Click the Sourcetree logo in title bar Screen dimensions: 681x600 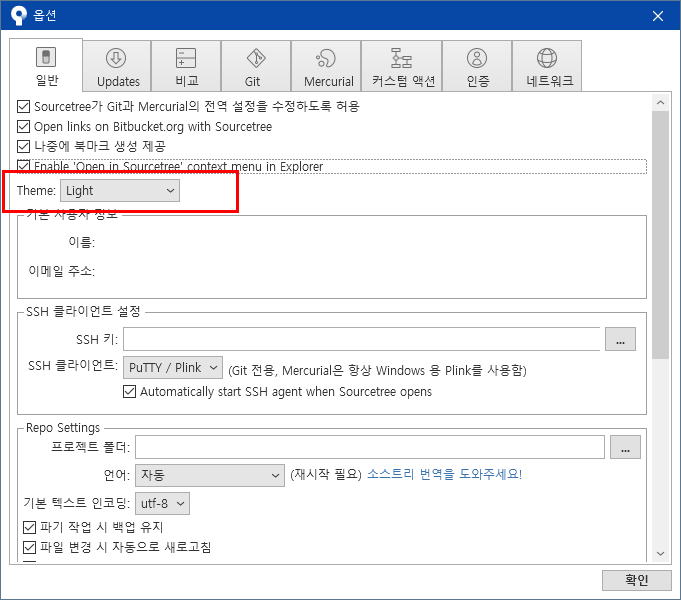pyautogui.click(x=18, y=15)
